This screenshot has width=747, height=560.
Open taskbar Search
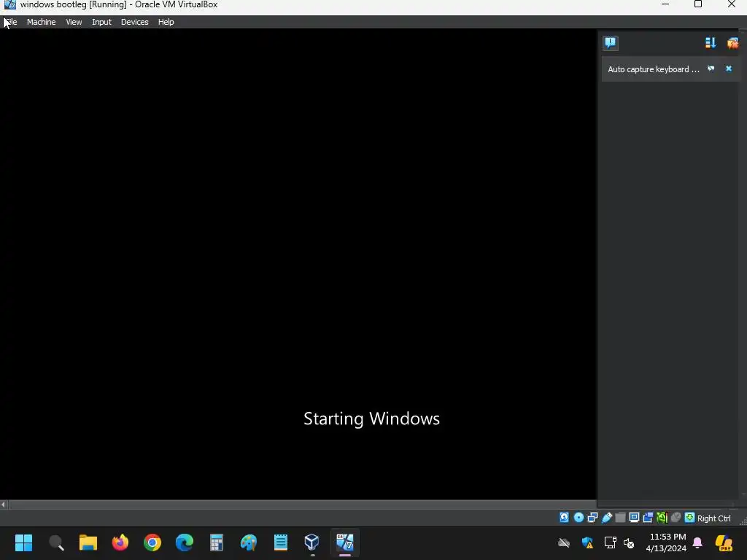click(56, 542)
